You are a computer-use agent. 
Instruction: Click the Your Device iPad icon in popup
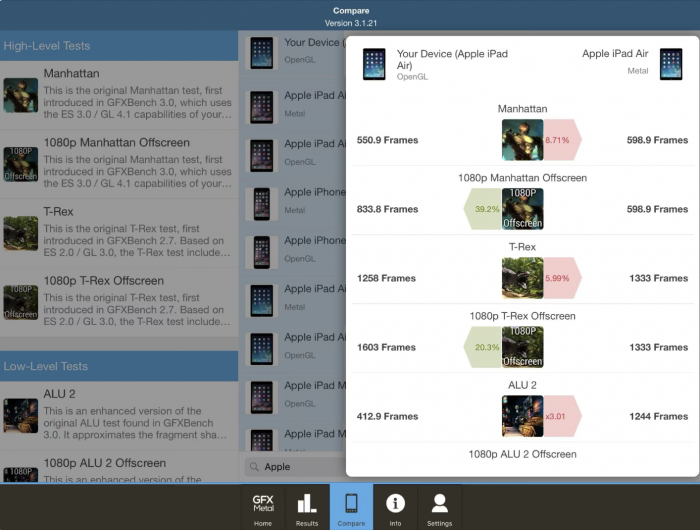tap(374, 63)
